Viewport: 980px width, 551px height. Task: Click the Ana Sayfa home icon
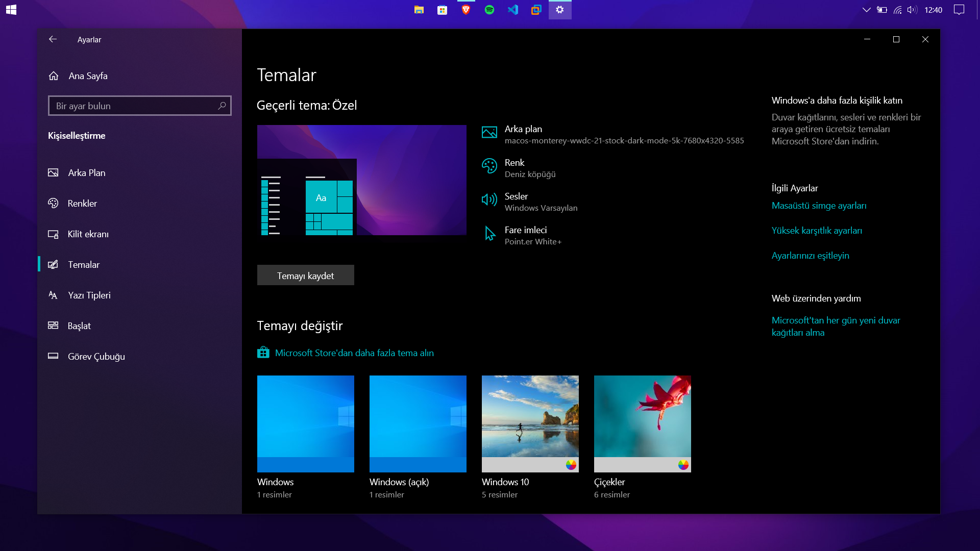[x=54, y=76]
